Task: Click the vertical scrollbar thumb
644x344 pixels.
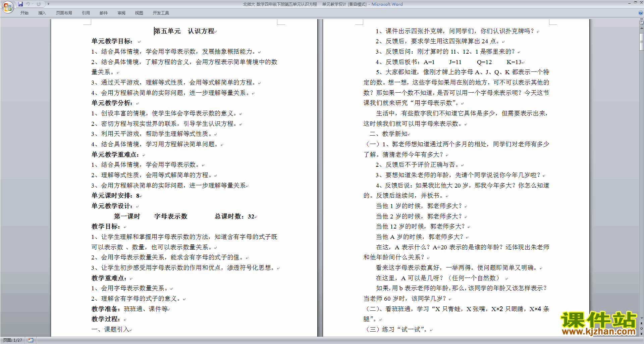Action: pyautogui.click(x=641, y=42)
